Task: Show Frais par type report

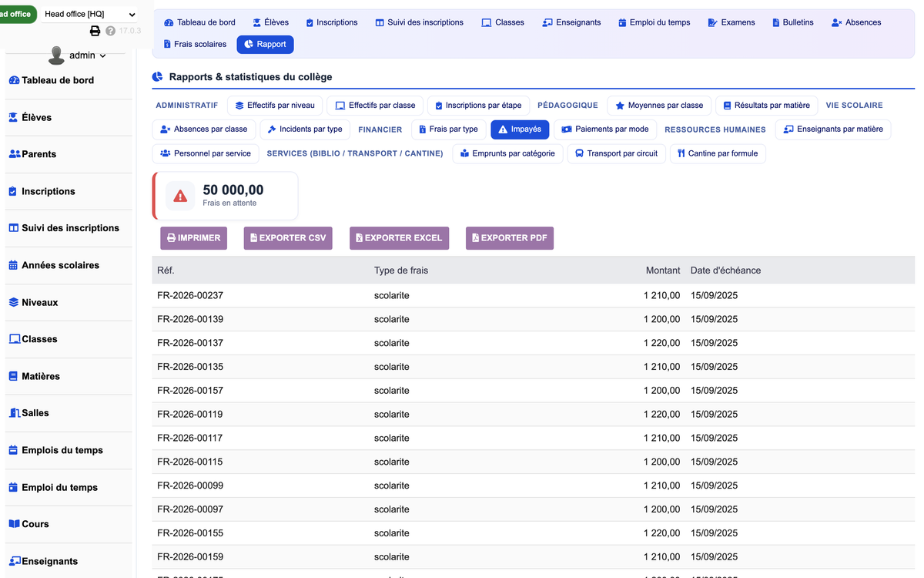Action: 448,129
